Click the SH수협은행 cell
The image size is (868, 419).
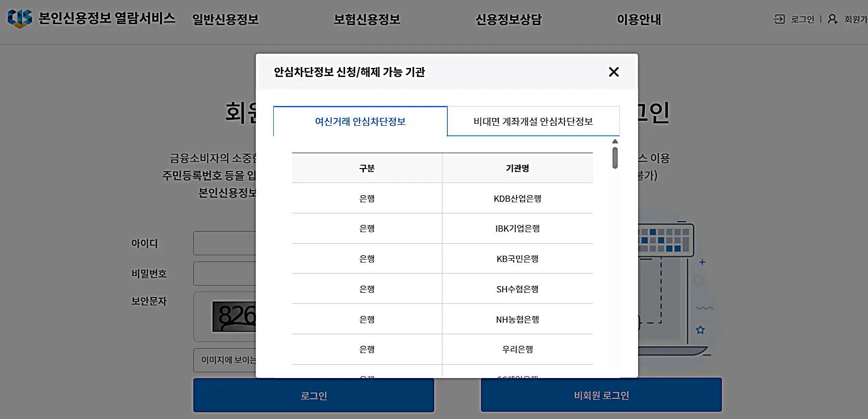(x=518, y=289)
